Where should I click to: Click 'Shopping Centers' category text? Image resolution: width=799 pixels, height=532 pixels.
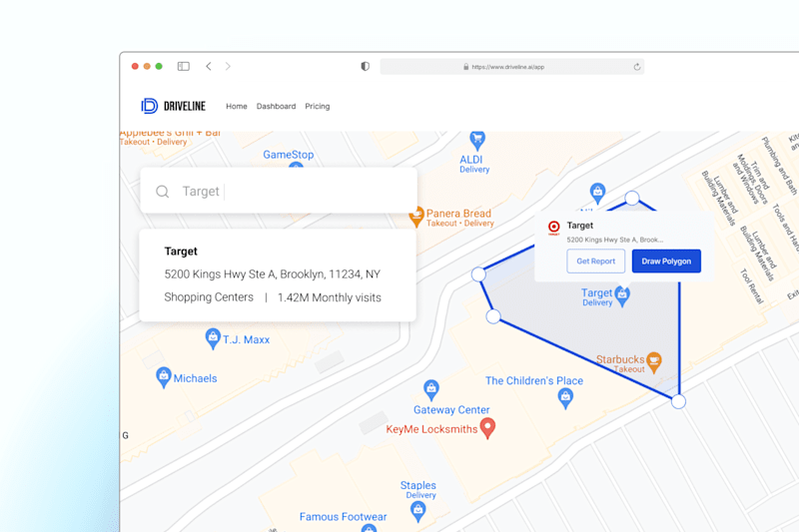coord(209,297)
